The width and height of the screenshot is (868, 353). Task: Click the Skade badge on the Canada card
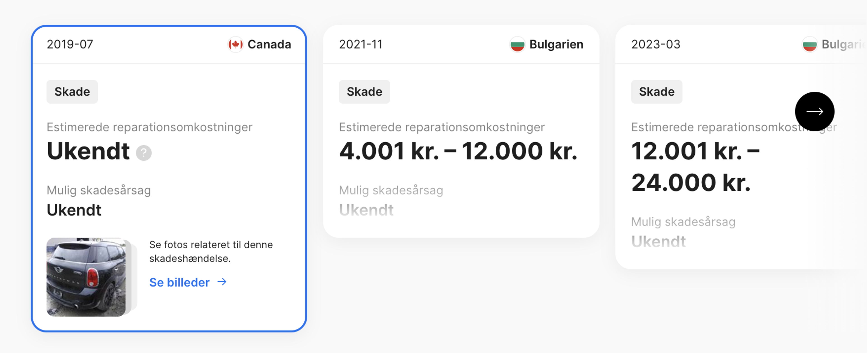point(72,92)
